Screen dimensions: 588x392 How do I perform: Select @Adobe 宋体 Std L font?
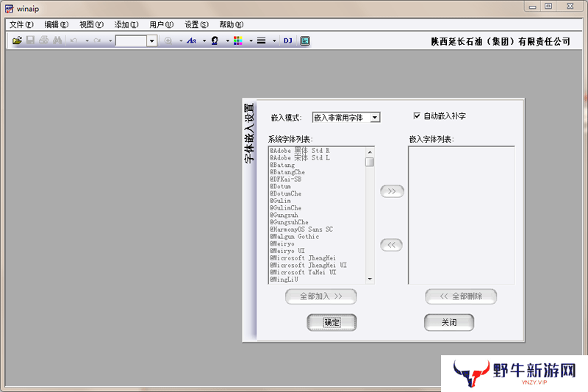tap(300, 158)
